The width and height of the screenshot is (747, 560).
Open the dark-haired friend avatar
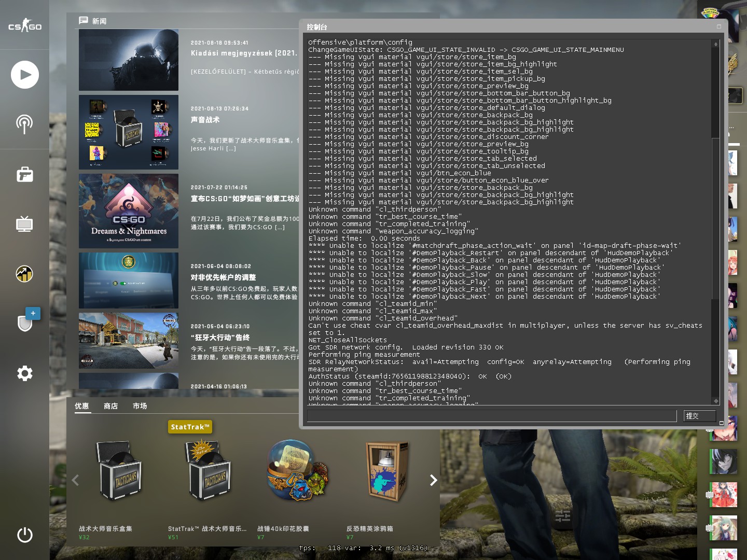(x=724, y=461)
